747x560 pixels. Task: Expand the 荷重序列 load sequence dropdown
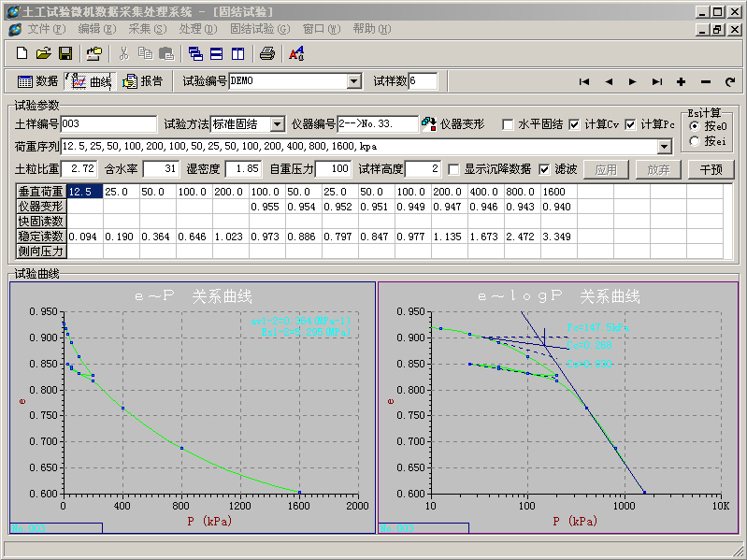click(x=664, y=147)
